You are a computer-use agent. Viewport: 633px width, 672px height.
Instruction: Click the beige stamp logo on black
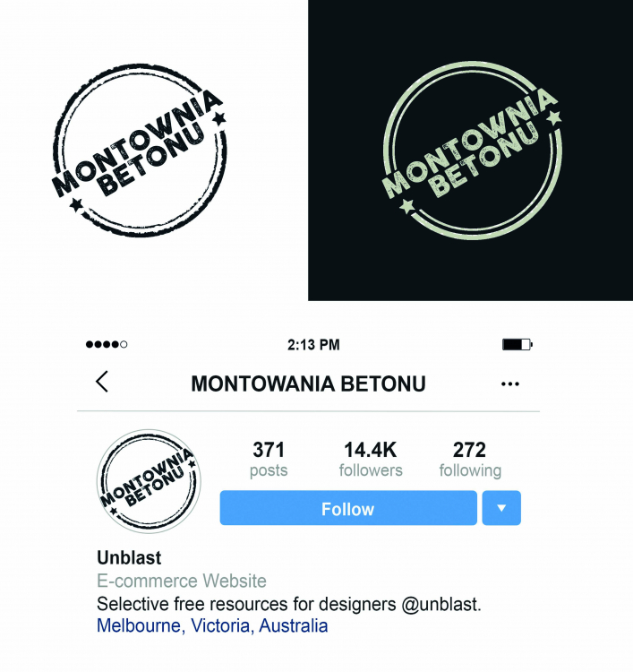click(471, 150)
